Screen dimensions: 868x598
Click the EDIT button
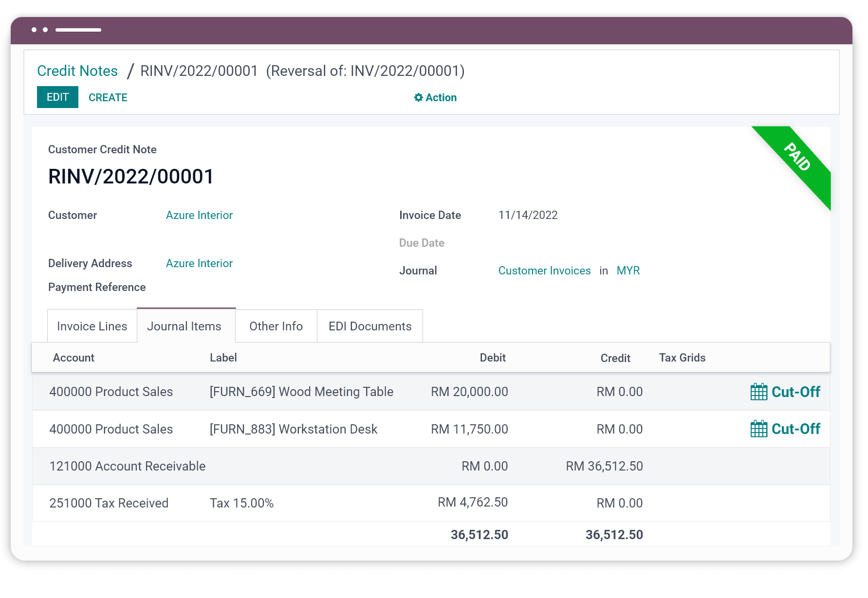click(x=57, y=97)
